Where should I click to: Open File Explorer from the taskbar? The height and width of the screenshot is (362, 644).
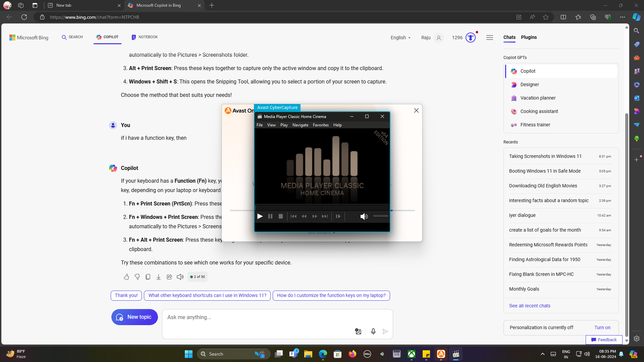pos(308,354)
